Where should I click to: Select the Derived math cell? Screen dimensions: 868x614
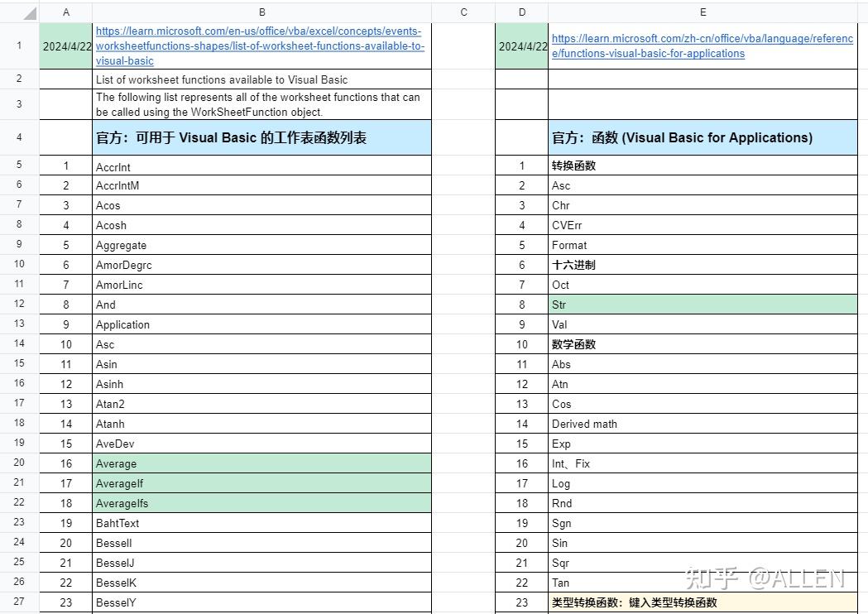point(702,424)
